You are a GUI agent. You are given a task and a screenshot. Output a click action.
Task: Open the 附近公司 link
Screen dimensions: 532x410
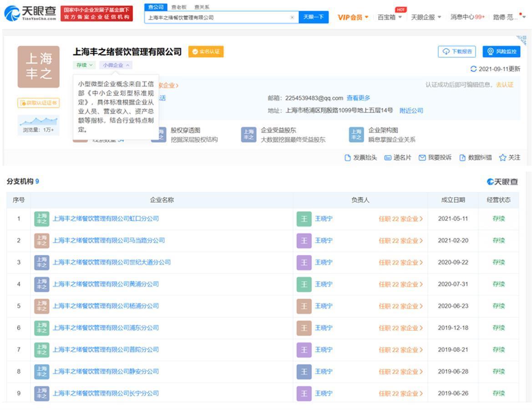click(411, 110)
